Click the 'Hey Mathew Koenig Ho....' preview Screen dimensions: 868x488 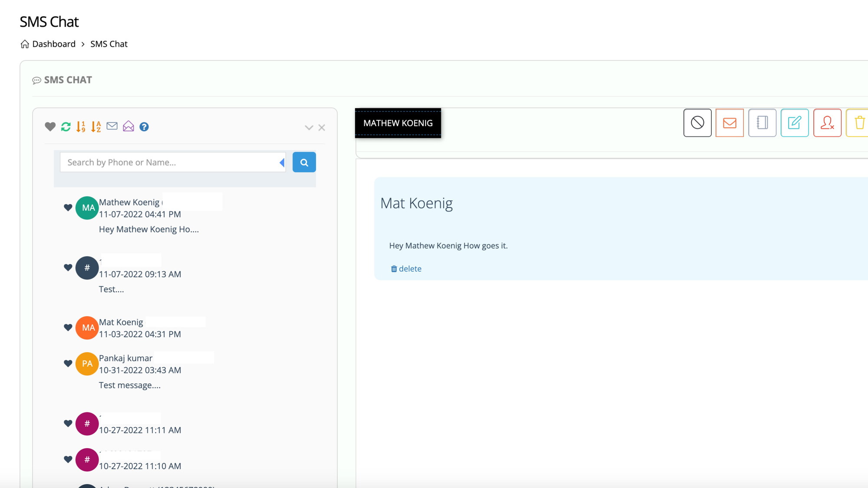[149, 229]
